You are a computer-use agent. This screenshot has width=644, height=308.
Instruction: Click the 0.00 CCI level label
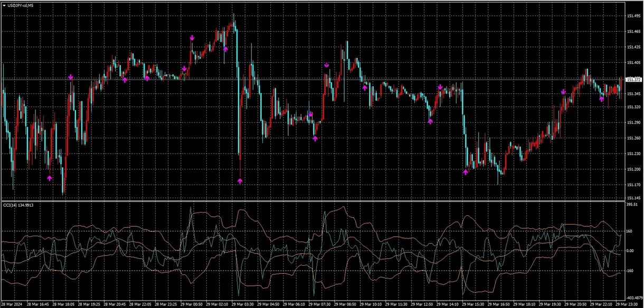(x=631, y=251)
